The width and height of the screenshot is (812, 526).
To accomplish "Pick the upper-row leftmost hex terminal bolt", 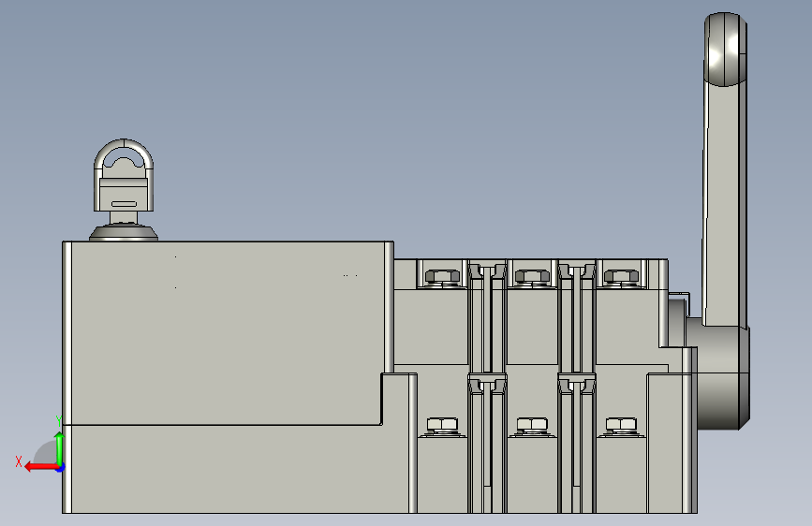I will (442, 277).
